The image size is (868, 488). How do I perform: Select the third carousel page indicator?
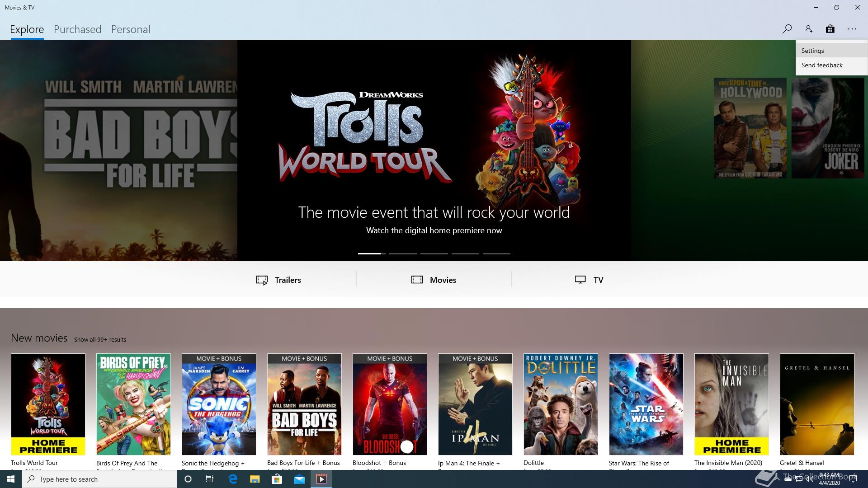click(x=434, y=253)
